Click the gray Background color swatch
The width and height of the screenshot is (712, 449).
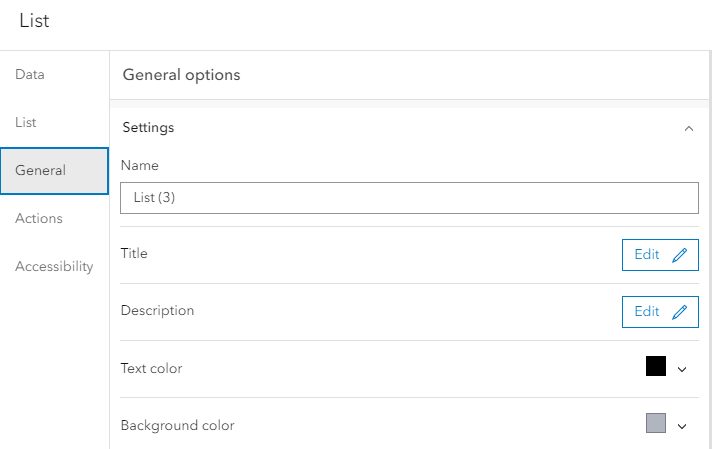[656, 423]
